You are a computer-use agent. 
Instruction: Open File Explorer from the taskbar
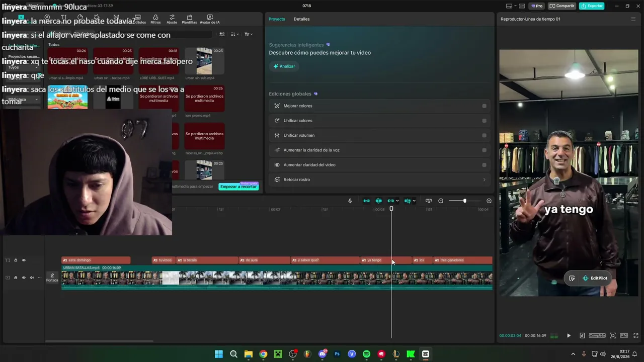(249, 354)
